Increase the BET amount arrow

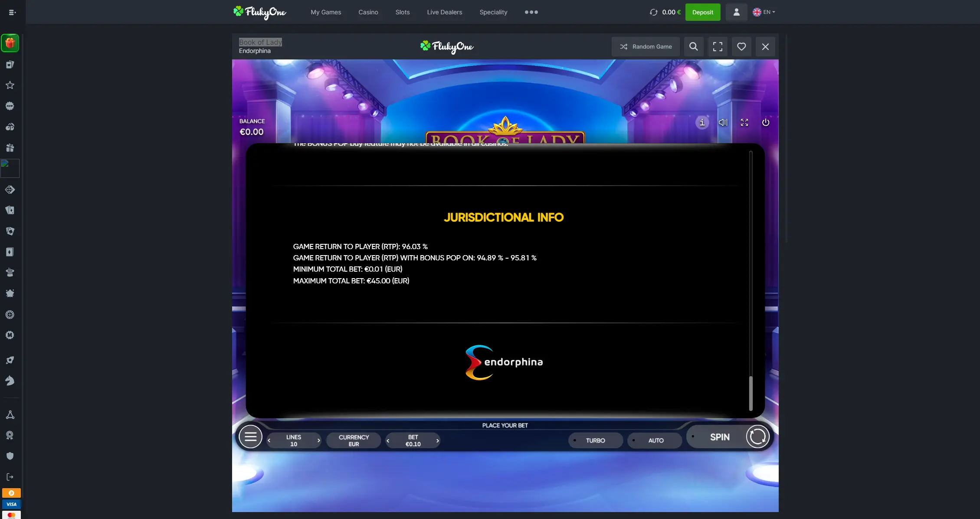(x=437, y=440)
